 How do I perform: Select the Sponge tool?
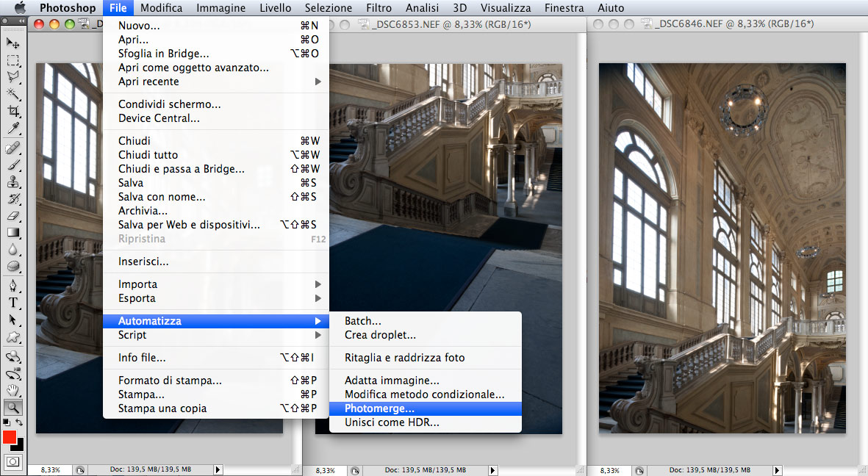(12, 266)
